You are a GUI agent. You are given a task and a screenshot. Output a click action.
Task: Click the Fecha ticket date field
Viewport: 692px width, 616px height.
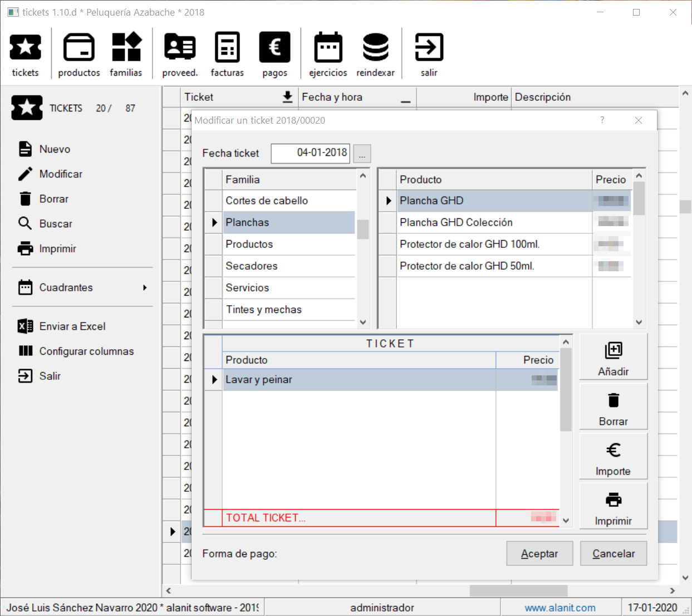click(x=310, y=153)
